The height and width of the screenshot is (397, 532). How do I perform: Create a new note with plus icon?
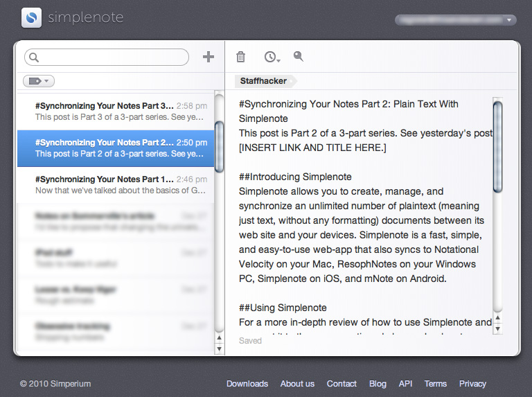click(209, 57)
